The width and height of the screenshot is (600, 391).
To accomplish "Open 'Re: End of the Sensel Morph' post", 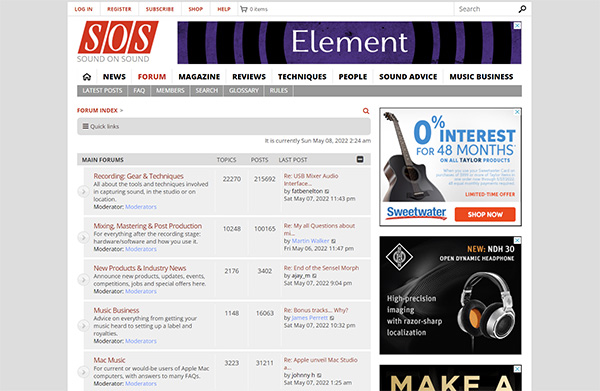I will 321,268.
